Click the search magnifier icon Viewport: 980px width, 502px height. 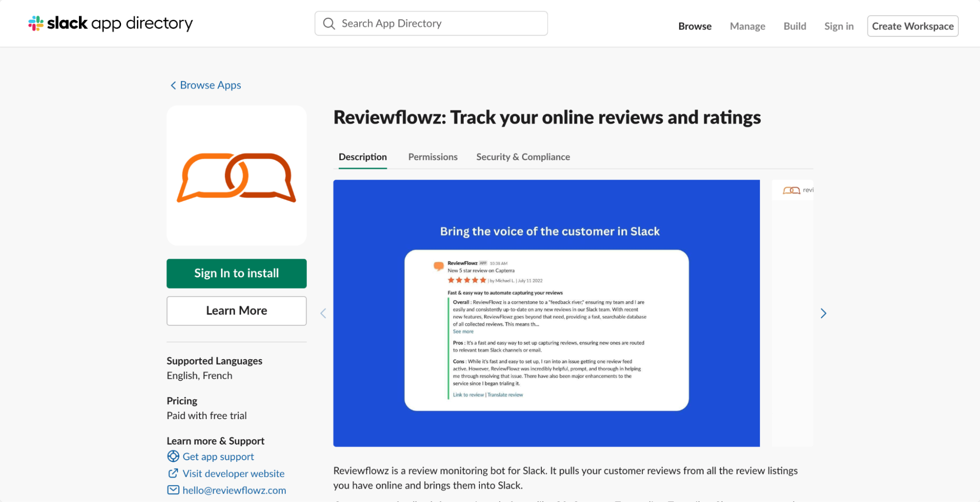(x=329, y=24)
